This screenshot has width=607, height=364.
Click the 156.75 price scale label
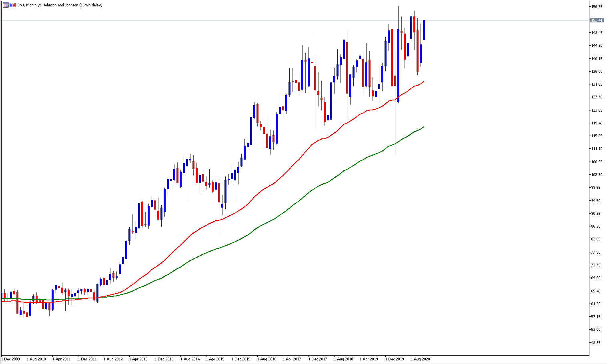click(597, 7)
